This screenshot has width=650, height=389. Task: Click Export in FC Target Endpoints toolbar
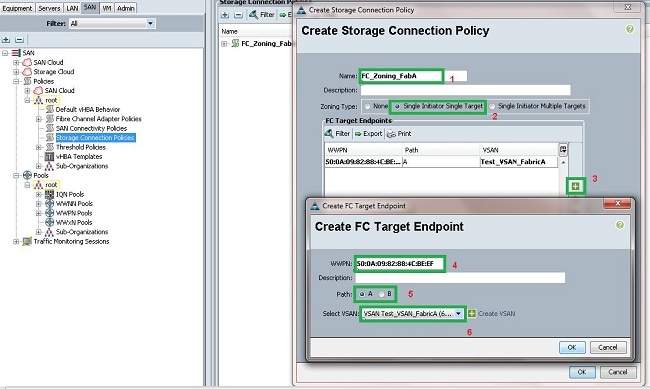click(369, 134)
